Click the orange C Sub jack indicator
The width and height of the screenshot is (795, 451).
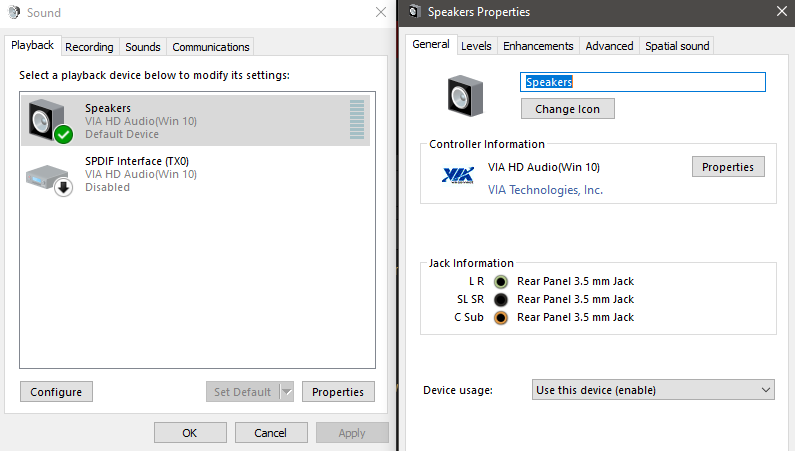tap(500, 318)
